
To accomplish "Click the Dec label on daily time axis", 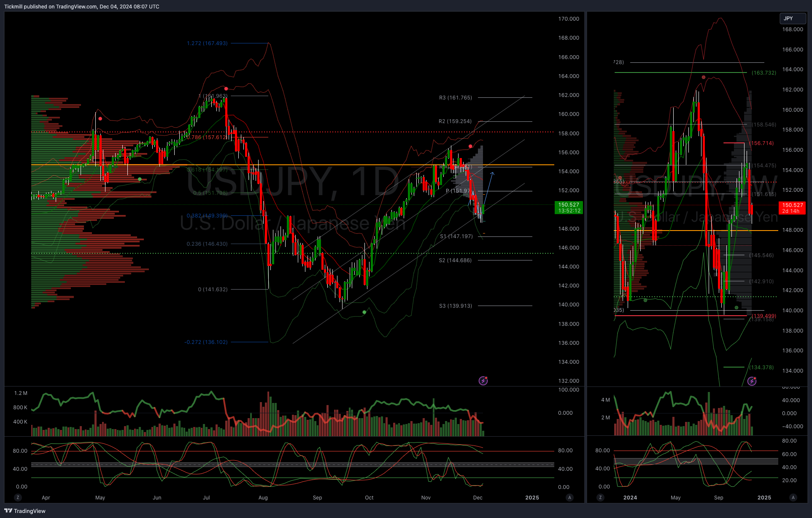I will pyautogui.click(x=477, y=497).
